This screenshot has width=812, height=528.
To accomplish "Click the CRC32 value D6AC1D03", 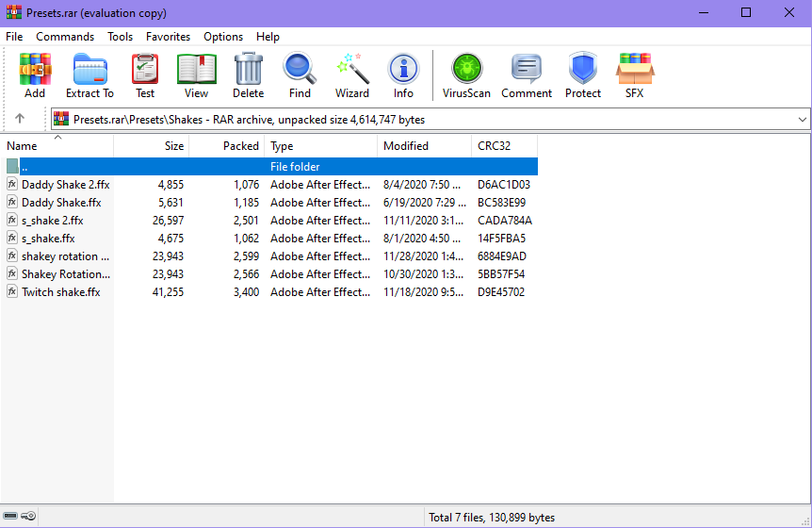I will [x=504, y=185].
